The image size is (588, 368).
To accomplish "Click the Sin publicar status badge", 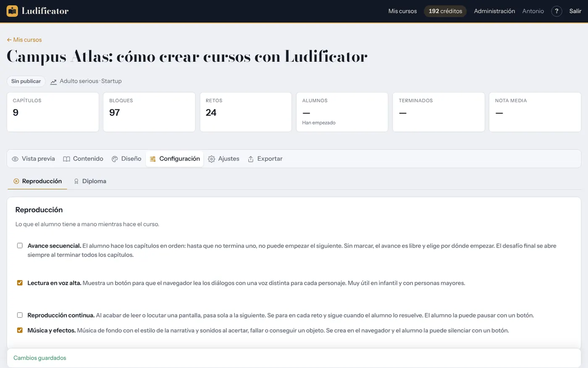I will coord(26,81).
